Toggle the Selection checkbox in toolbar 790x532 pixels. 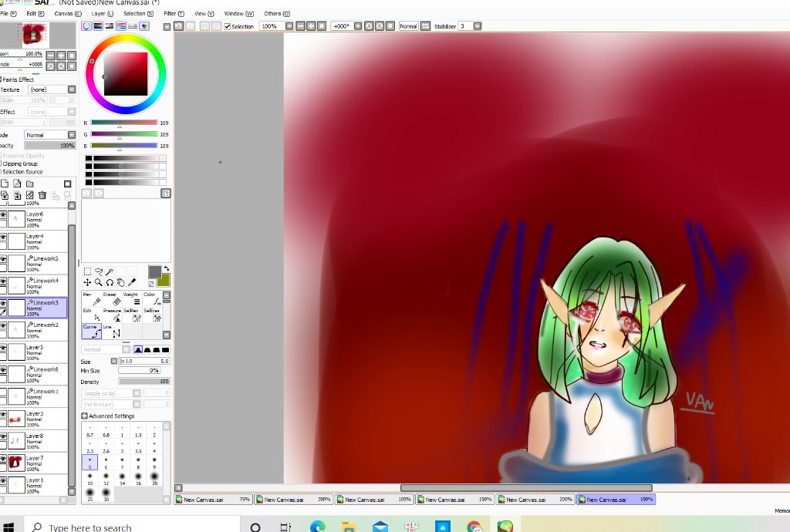click(228, 27)
